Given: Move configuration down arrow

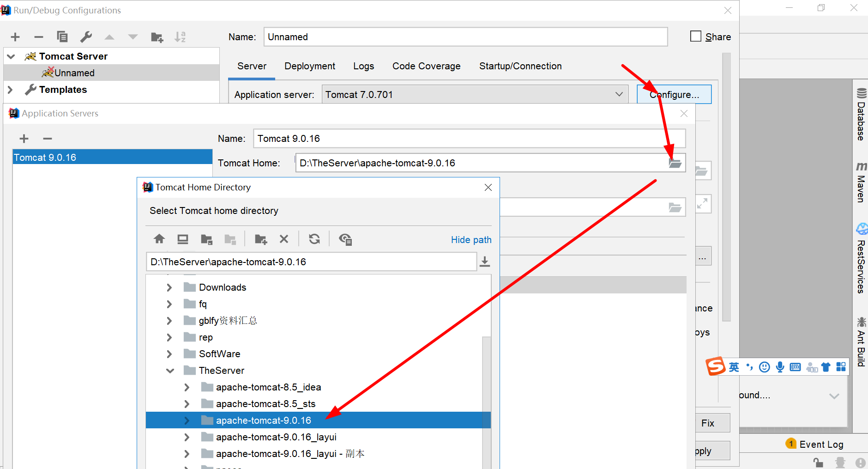Looking at the screenshot, I should tap(133, 37).
